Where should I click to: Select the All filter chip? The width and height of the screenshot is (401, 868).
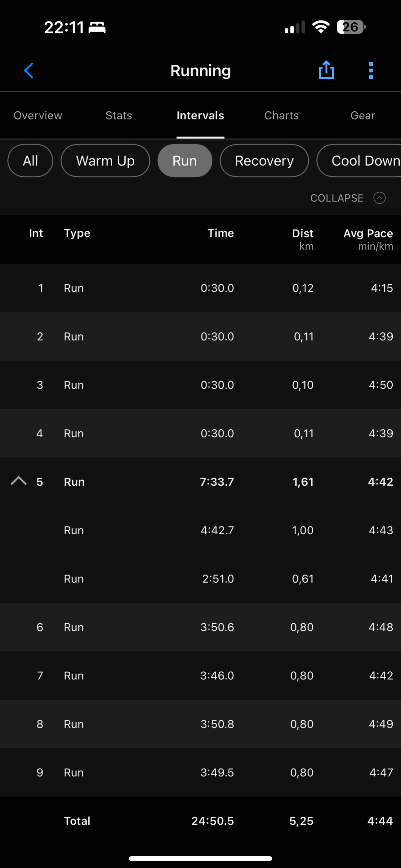click(30, 161)
